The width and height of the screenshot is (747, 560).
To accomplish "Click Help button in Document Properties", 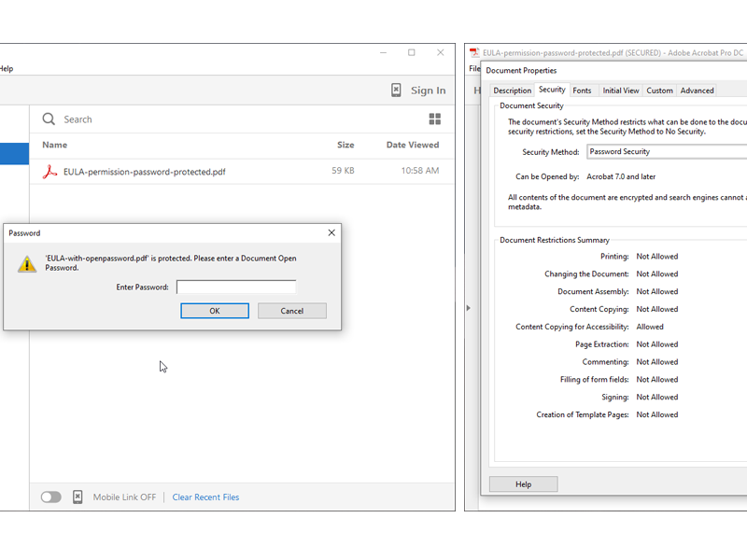I will coord(523,483).
